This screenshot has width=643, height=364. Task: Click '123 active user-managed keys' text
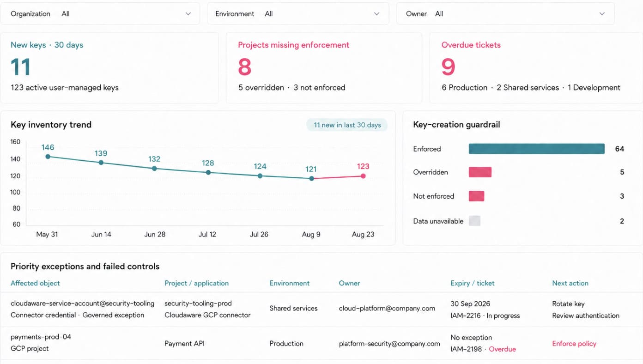click(64, 87)
